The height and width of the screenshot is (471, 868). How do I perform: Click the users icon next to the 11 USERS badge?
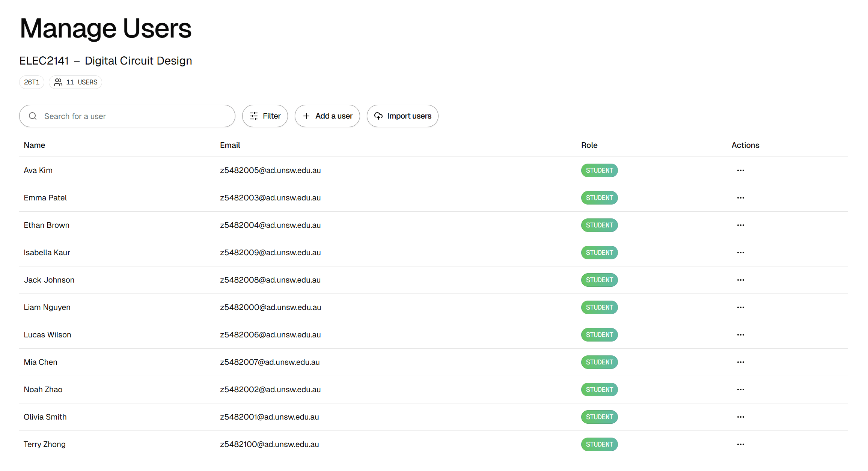coord(59,82)
